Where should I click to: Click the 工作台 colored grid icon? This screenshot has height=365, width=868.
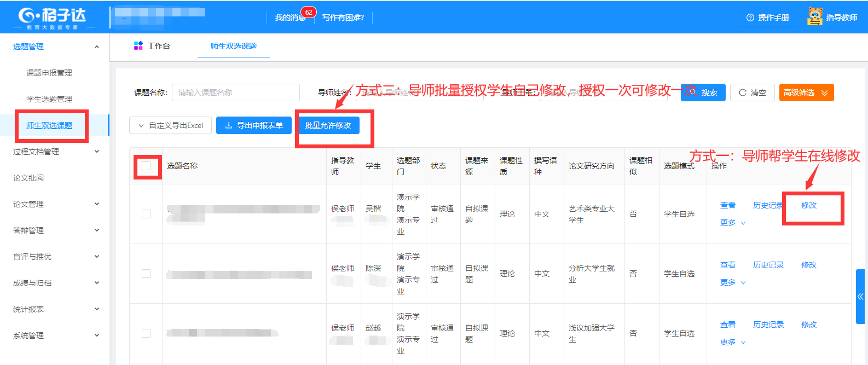[138, 46]
